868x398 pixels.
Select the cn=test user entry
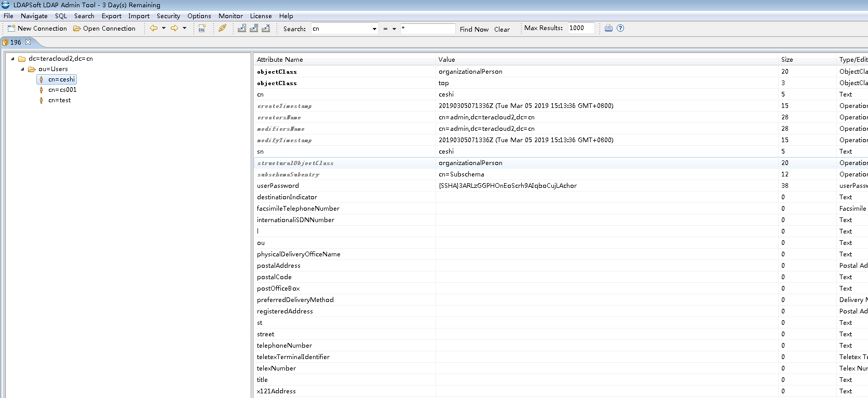[60, 100]
